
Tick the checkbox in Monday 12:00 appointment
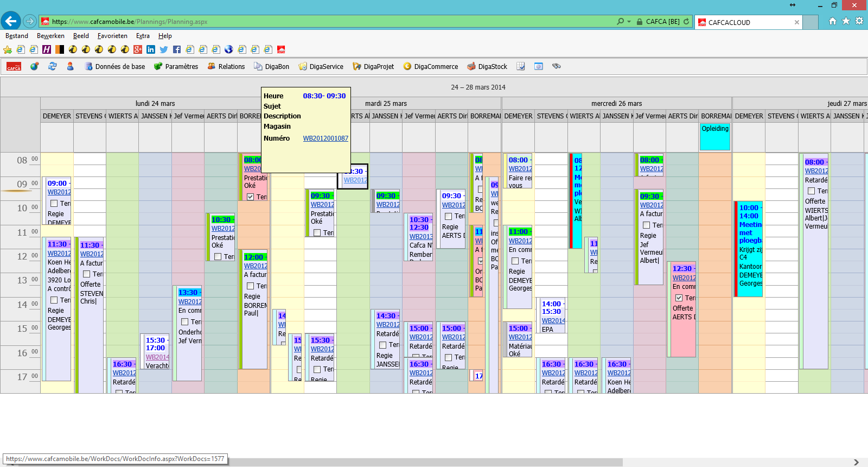[250, 286]
